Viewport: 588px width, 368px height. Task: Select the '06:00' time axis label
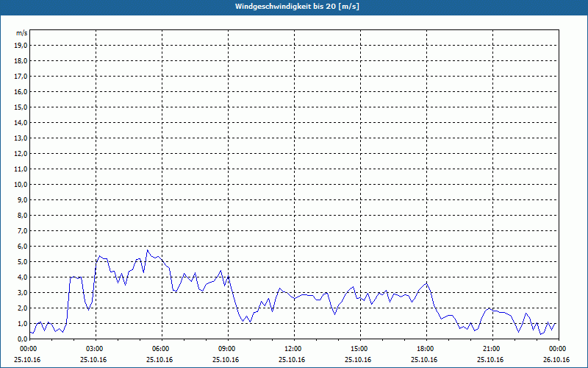click(x=162, y=349)
